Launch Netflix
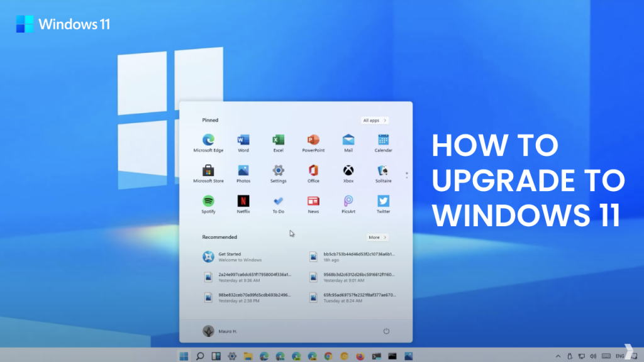Image resolution: width=644 pixels, height=362 pixels. 243,202
